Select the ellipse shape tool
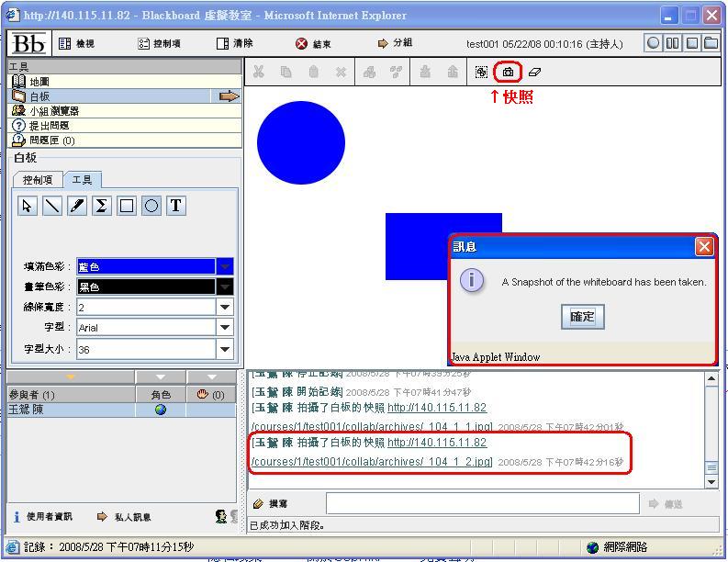728x562 pixels. pyautogui.click(x=151, y=206)
